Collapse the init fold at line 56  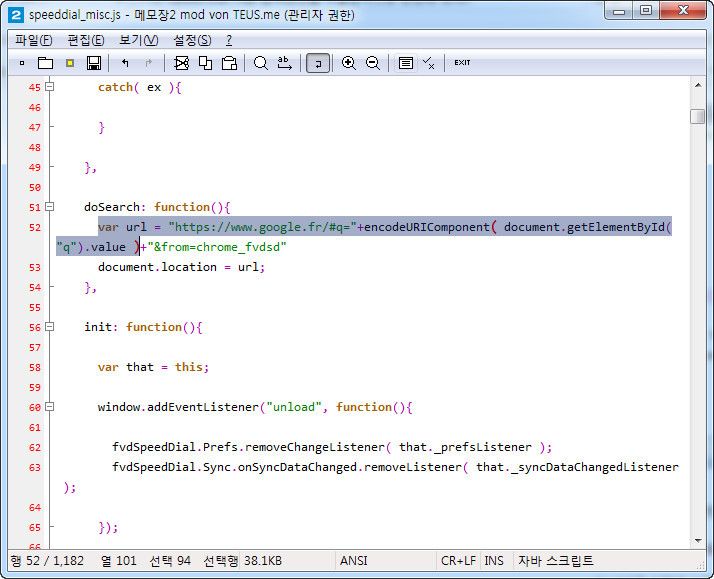click(50, 327)
